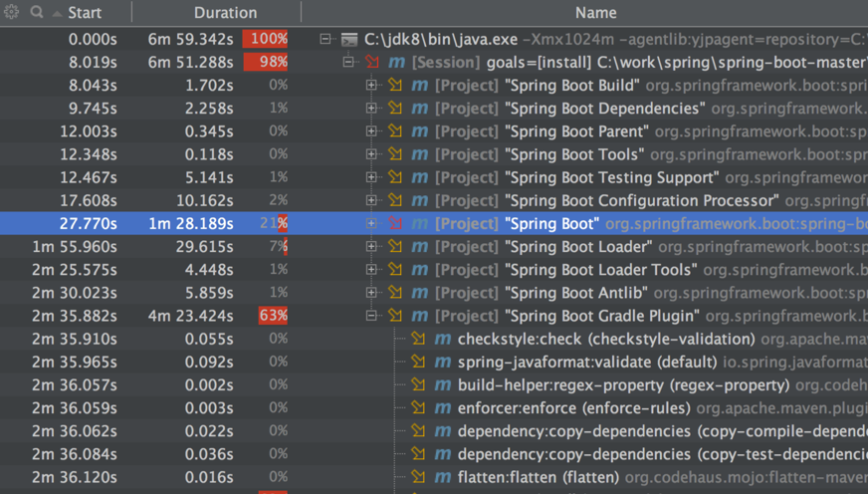
Task: Collapse the "Spring Boot Gradle Plugin" node
Action: pos(371,316)
